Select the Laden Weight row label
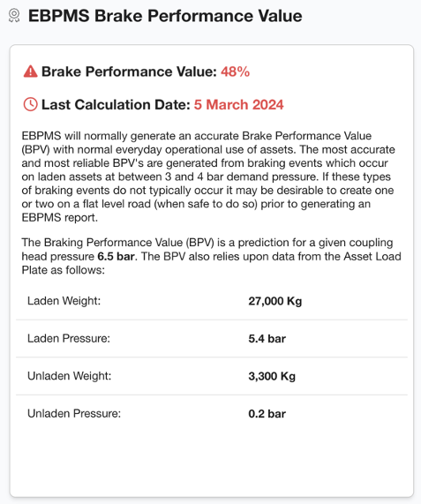 point(64,301)
